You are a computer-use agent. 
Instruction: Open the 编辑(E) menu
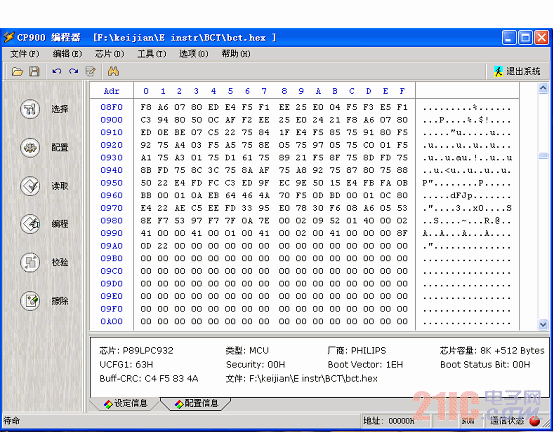click(67, 54)
